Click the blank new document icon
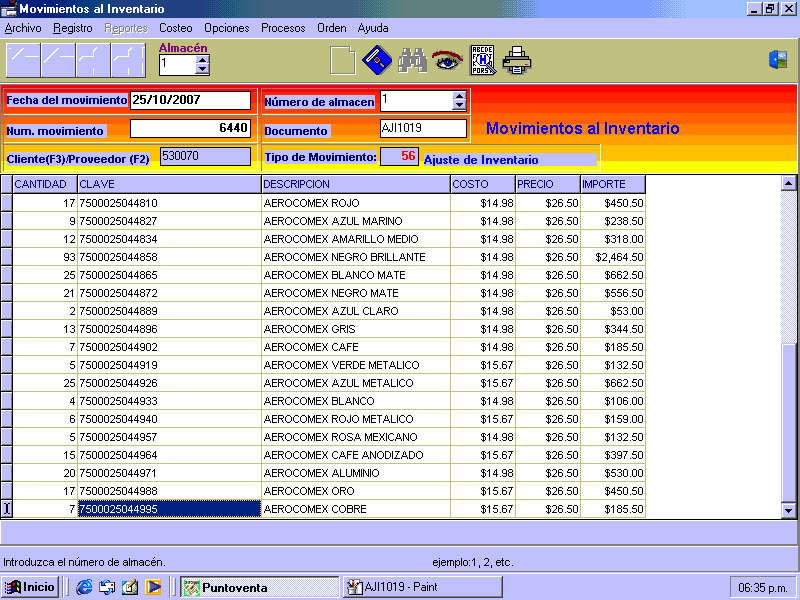The image size is (800, 600). tap(343, 61)
